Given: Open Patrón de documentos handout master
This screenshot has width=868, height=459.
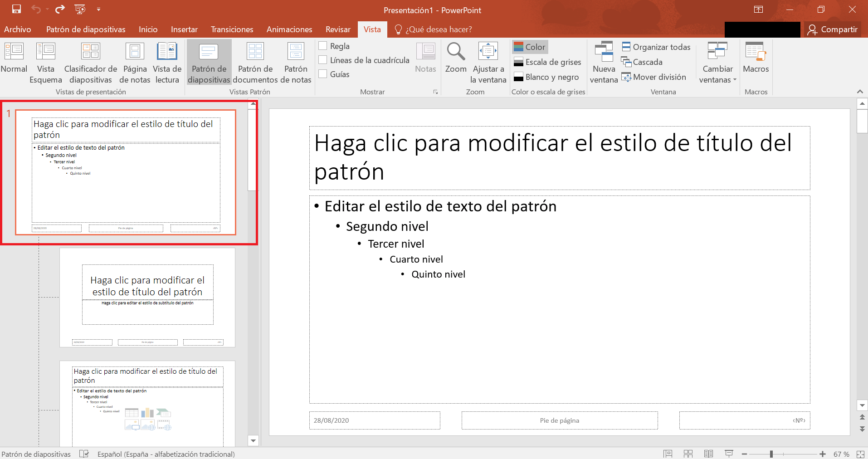Looking at the screenshot, I should 255,63.
